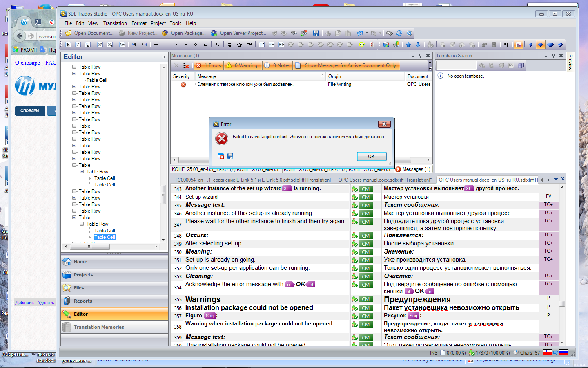Insert the TM trademark symbol
Screen dimensions: 588x368
click(249, 45)
